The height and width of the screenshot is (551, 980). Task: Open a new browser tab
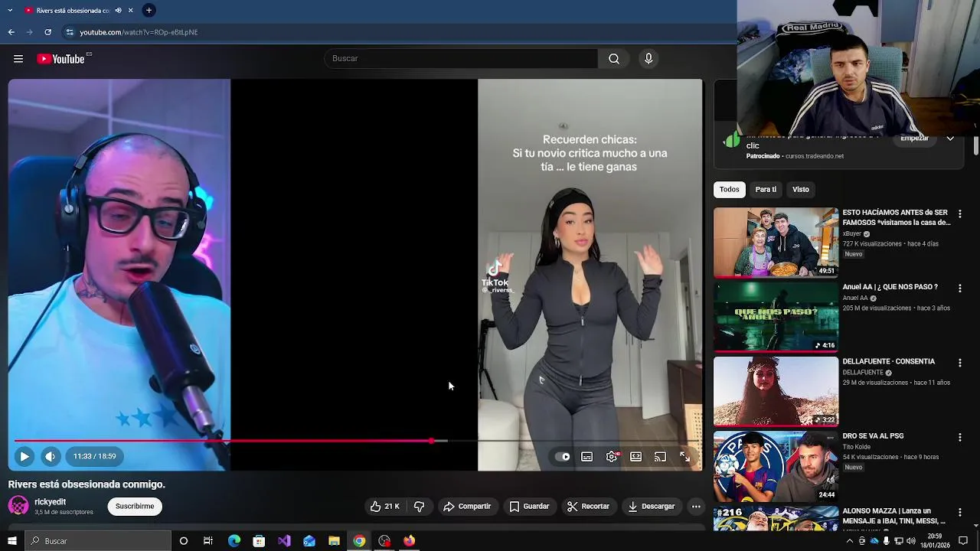pyautogui.click(x=149, y=11)
